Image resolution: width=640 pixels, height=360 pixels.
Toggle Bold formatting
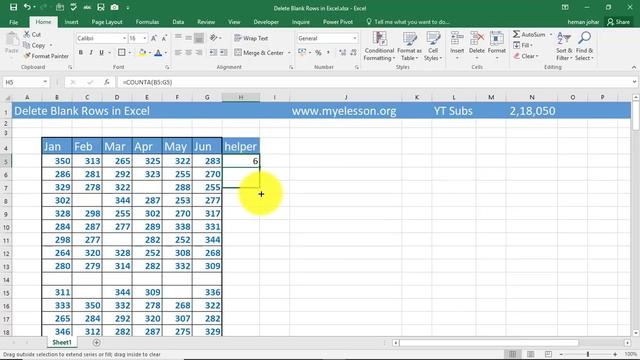pos(81,53)
